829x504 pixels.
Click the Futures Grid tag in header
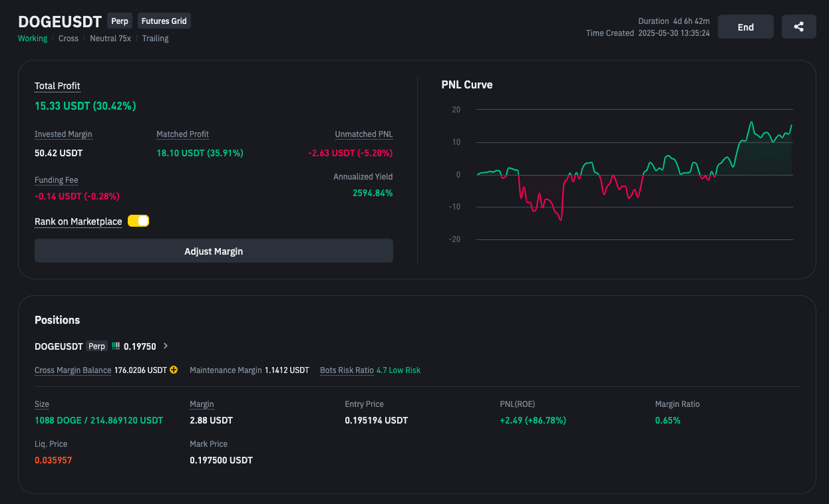tap(164, 21)
